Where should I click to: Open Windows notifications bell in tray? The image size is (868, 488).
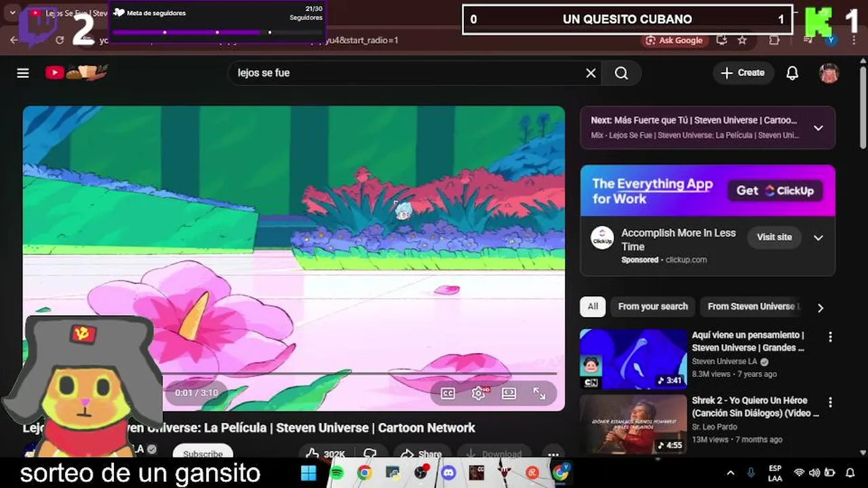(x=850, y=472)
